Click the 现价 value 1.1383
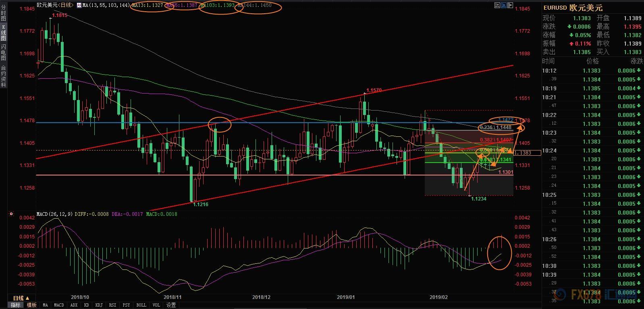 point(582,18)
